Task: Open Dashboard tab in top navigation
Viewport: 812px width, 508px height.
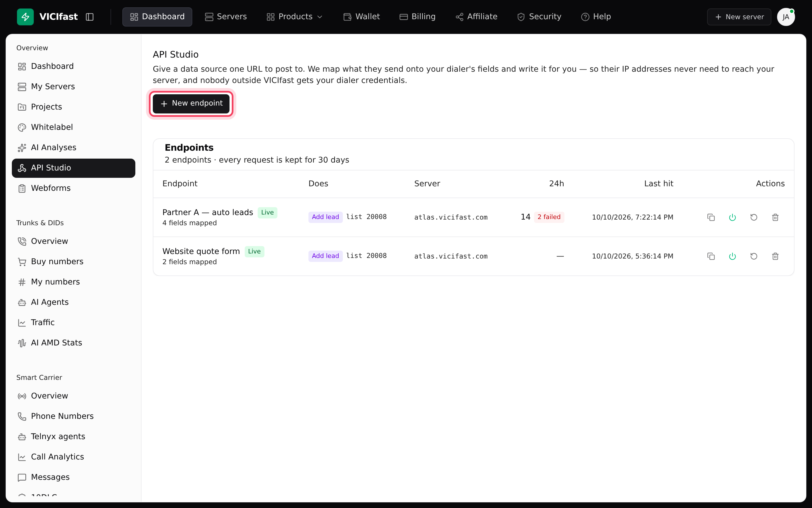Action: 157,17
